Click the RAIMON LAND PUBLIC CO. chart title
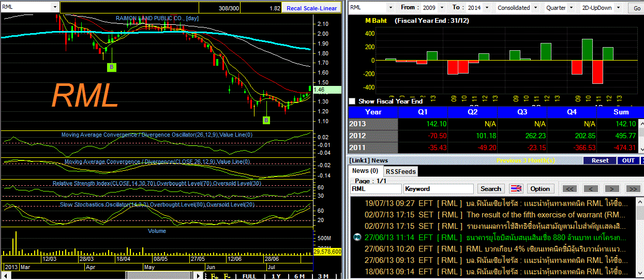The height and width of the screenshot is (280, 644). pyautogui.click(x=157, y=18)
